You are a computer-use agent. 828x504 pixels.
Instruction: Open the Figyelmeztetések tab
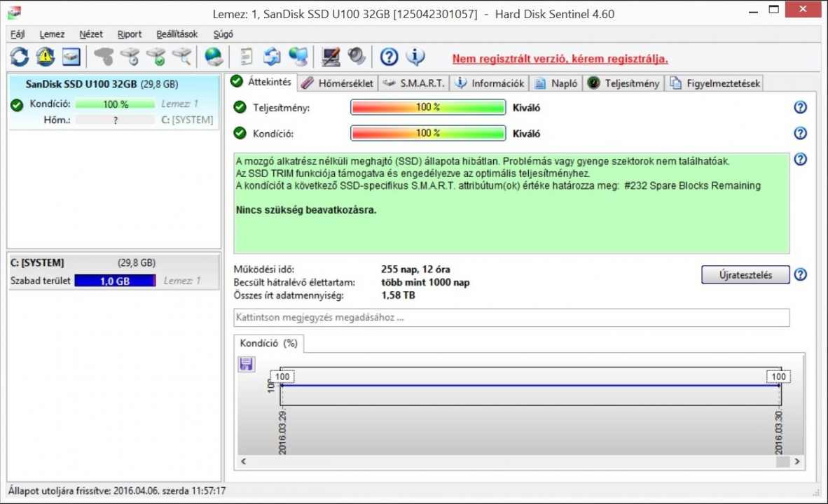click(715, 83)
